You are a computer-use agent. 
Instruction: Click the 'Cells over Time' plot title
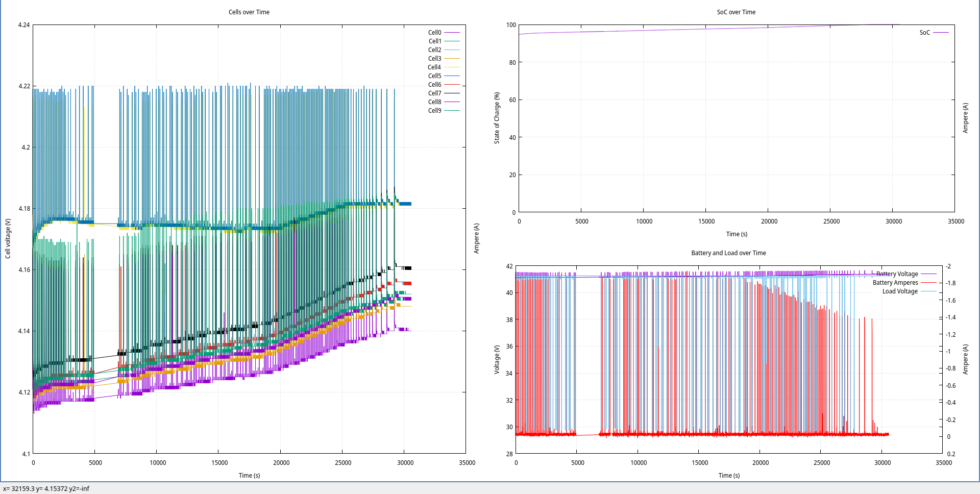(249, 12)
